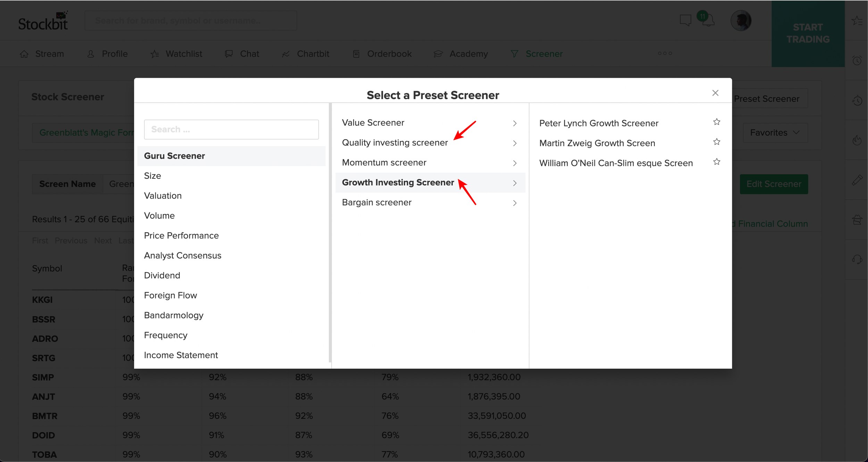Expand the Bargain screener chevron
This screenshot has height=462, width=868.
[515, 203]
